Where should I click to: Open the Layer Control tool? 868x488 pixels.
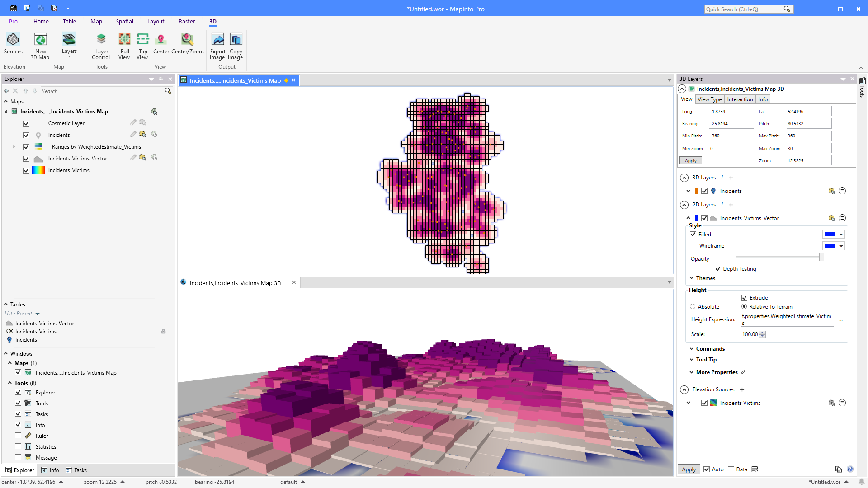pyautogui.click(x=101, y=45)
